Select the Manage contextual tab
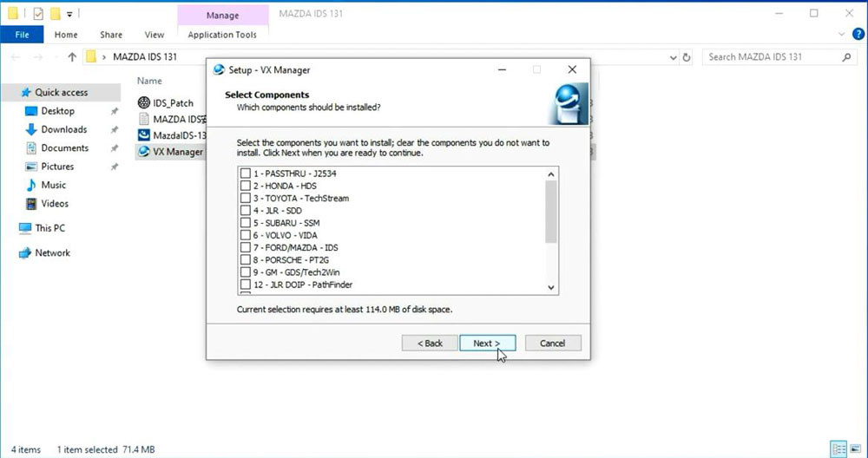The height and width of the screenshot is (458, 868). [222, 15]
